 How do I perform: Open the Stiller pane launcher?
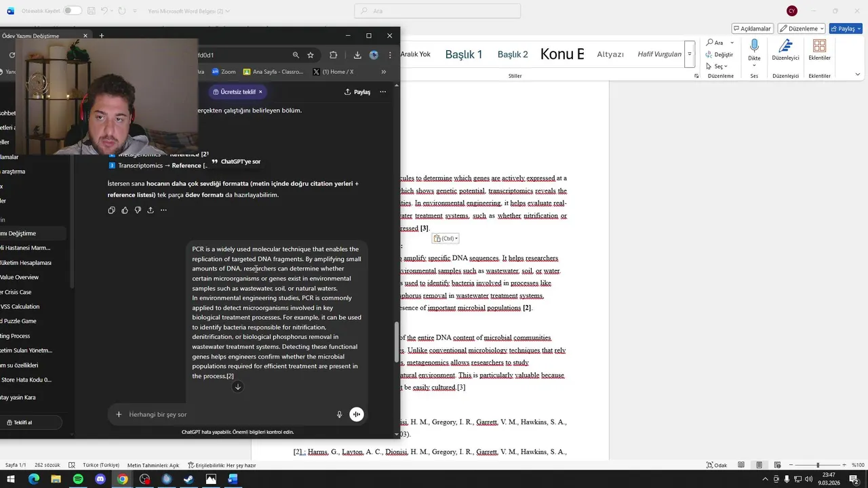coord(696,76)
